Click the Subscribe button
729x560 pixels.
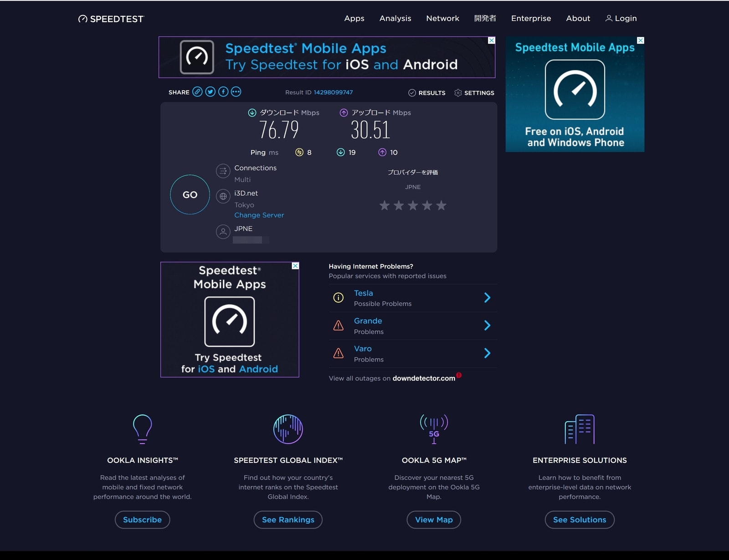[x=142, y=520]
